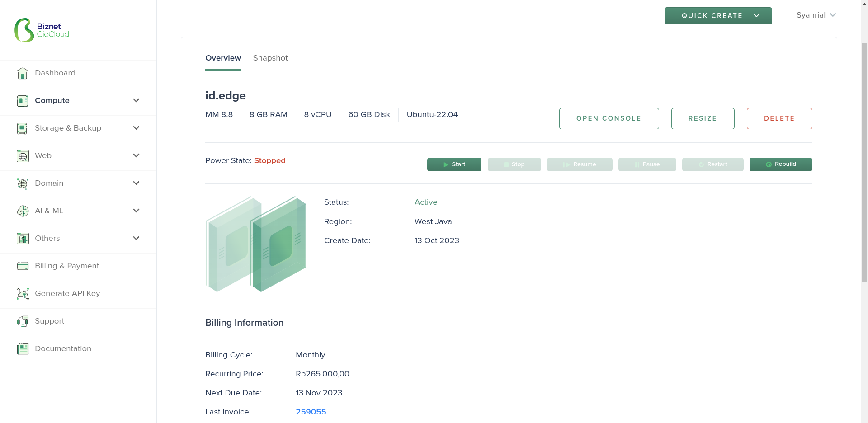868x423 pixels.
Task: Open the Documentation icon in sidebar
Action: click(x=23, y=349)
